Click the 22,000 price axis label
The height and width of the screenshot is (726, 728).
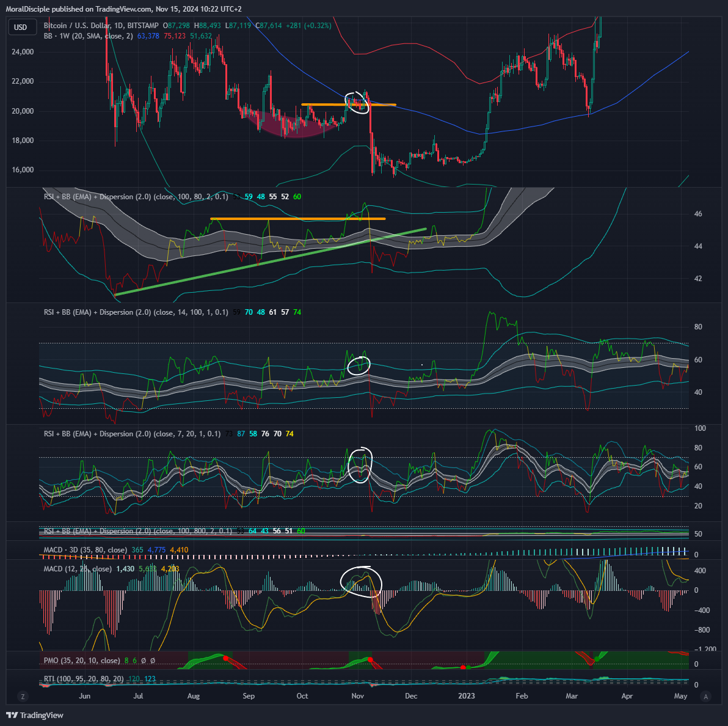[23, 81]
